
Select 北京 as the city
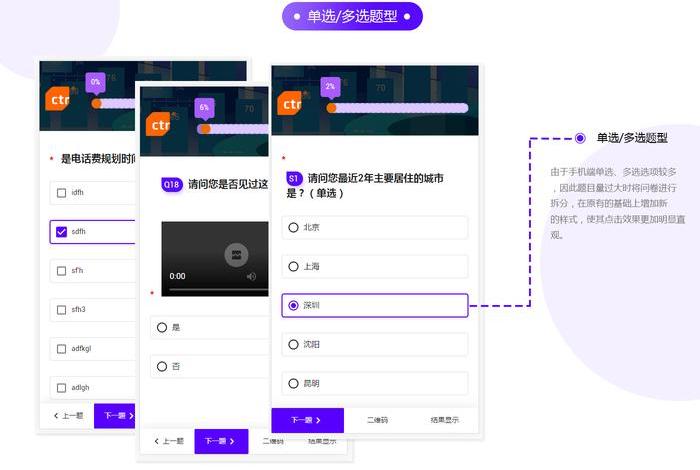pyautogui.click(x=375, y=228)
